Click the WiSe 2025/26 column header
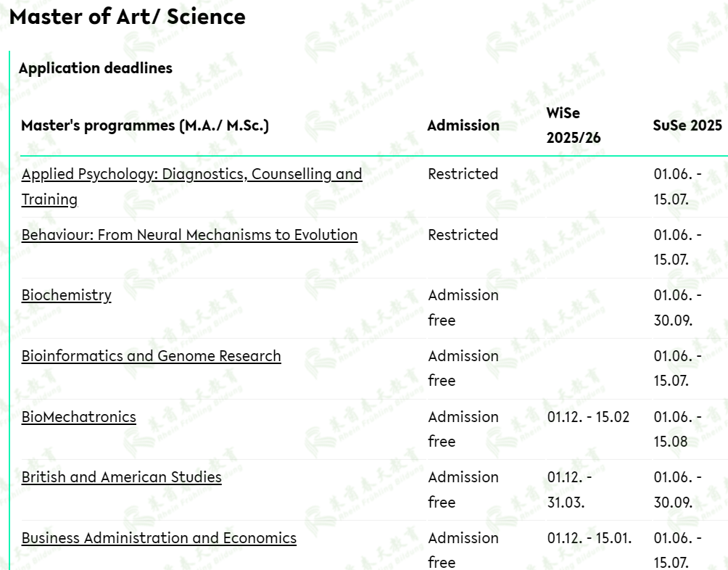The image size is (728, 570). coord(574,125)
